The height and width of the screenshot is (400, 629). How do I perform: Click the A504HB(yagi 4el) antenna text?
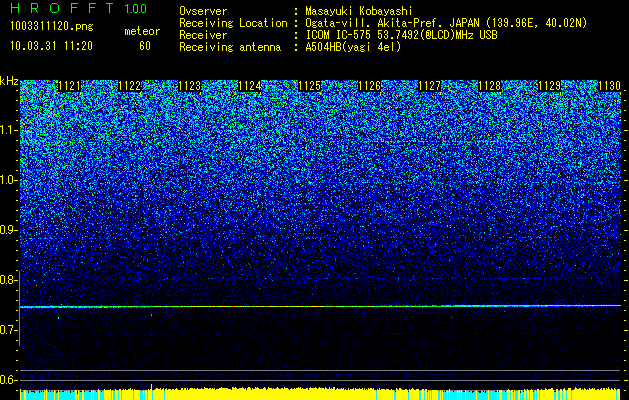tap(353, 47)
